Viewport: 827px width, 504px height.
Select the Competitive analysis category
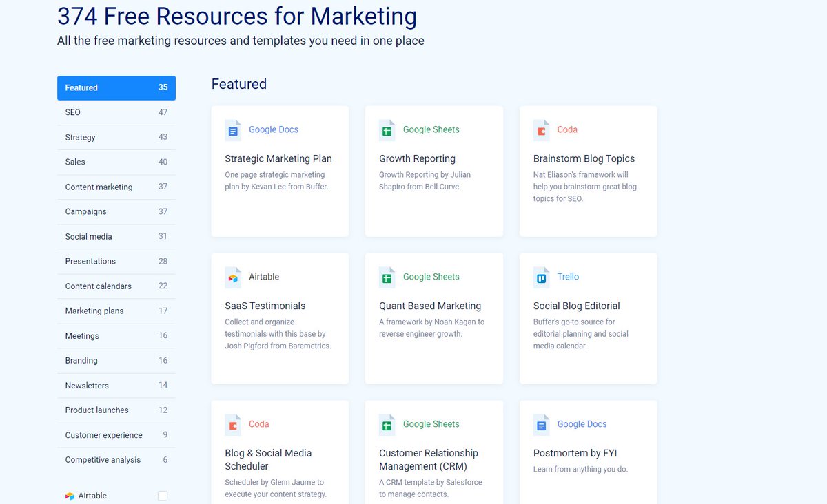pyautogui.click(x=116, y=459)
